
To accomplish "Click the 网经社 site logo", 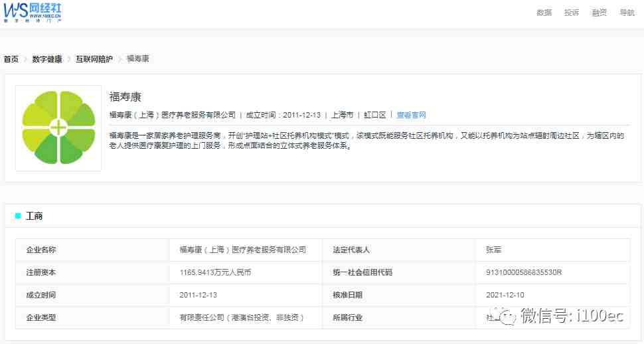I will [x=32, y=12].
